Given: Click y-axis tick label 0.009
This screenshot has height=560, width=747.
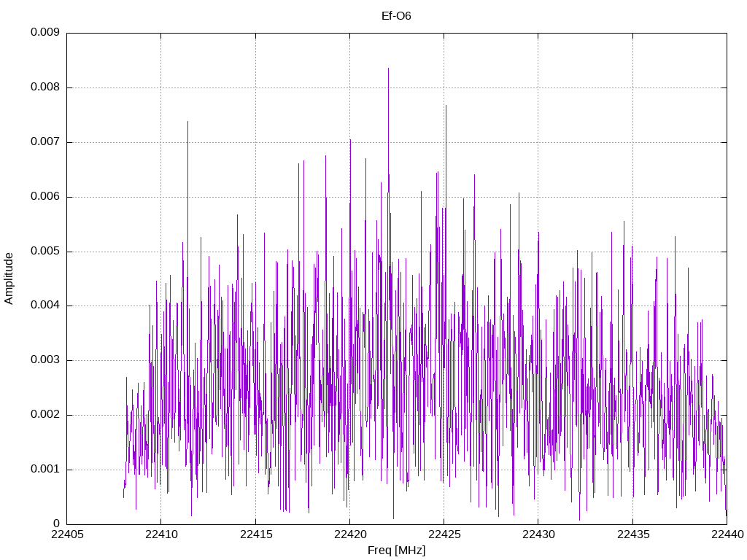Looking at the screenshot, I should click(x=45, y=32).
